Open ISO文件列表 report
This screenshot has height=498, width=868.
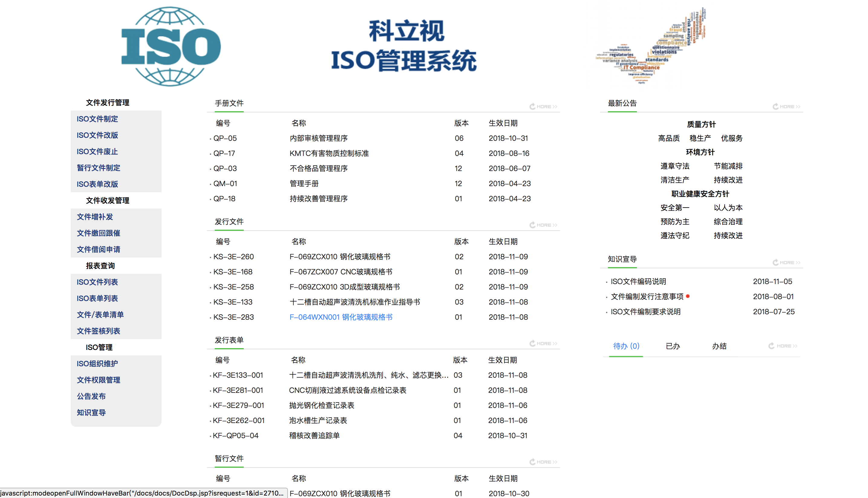point(97,282)
